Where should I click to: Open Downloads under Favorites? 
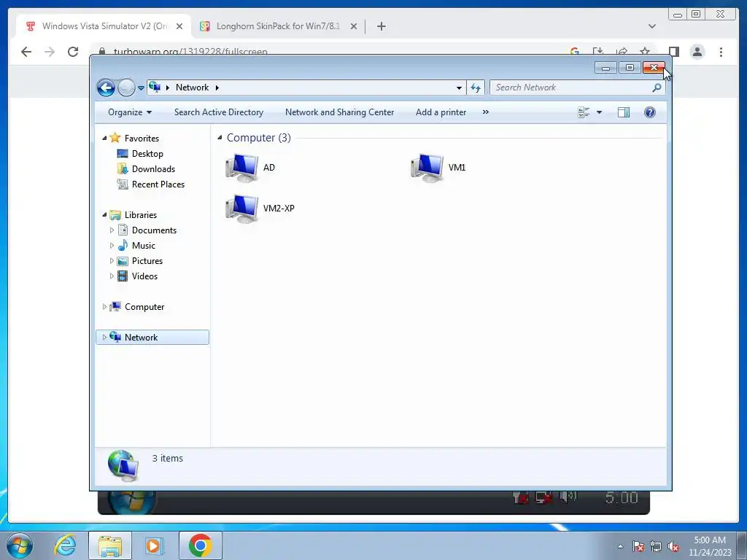click(x=153, y=169)
